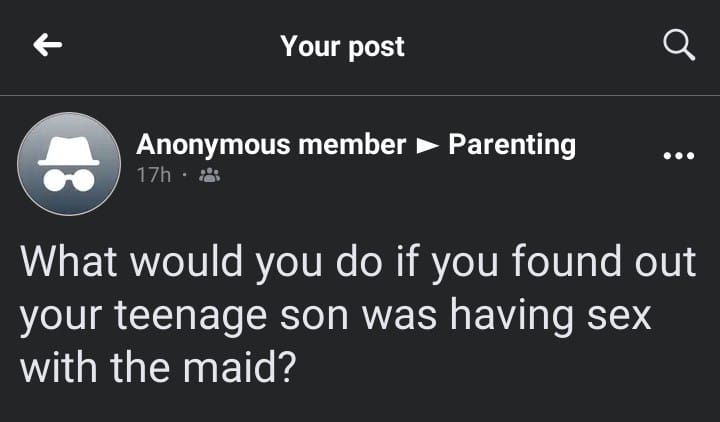Open the three-dot post options menu
The width and height of the screenshot is (720, 422).
[678, 157]
